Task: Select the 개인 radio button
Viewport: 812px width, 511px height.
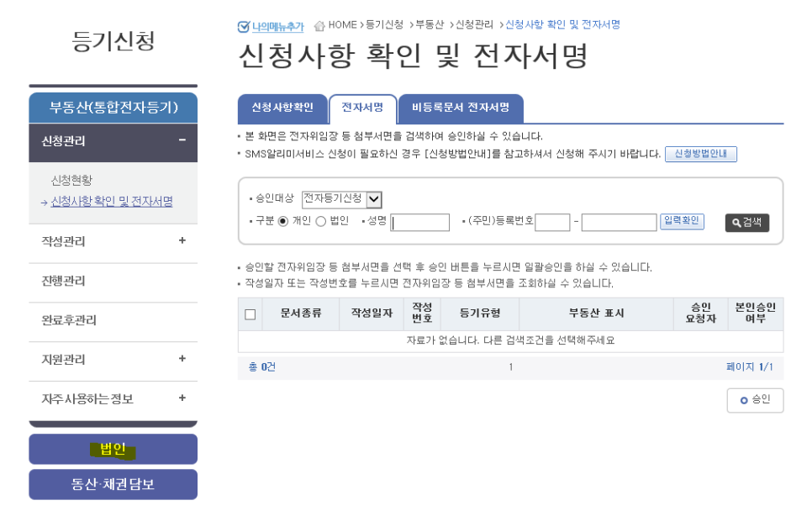Action: click(x=282, y=222)
